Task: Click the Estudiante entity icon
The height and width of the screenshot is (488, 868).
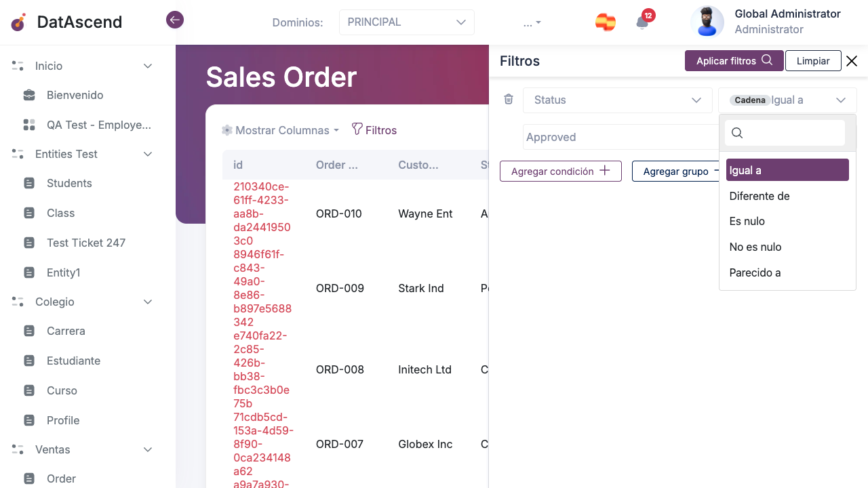Action: pos(29,361)
